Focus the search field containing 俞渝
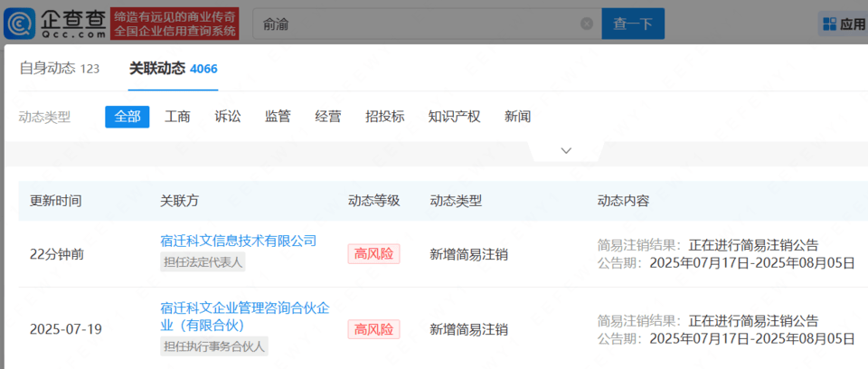 (x=427, y=24)
